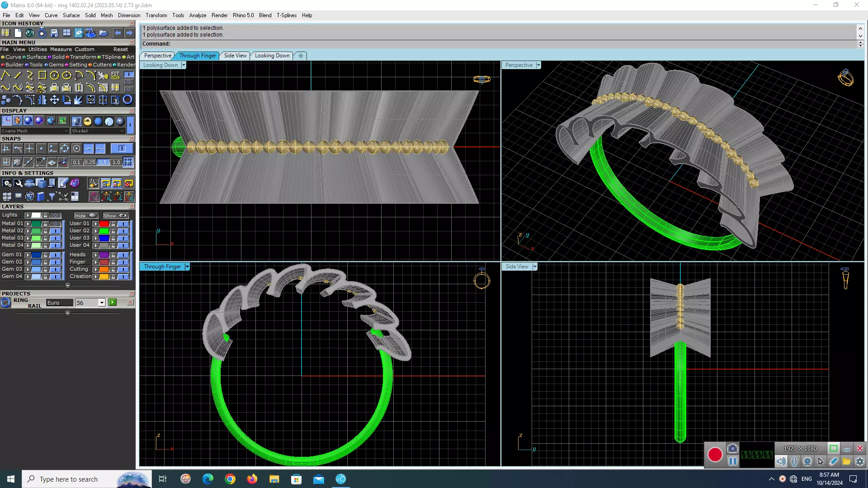Click the Show layers button
868x488 pixels.
click(x=115, y=216)
